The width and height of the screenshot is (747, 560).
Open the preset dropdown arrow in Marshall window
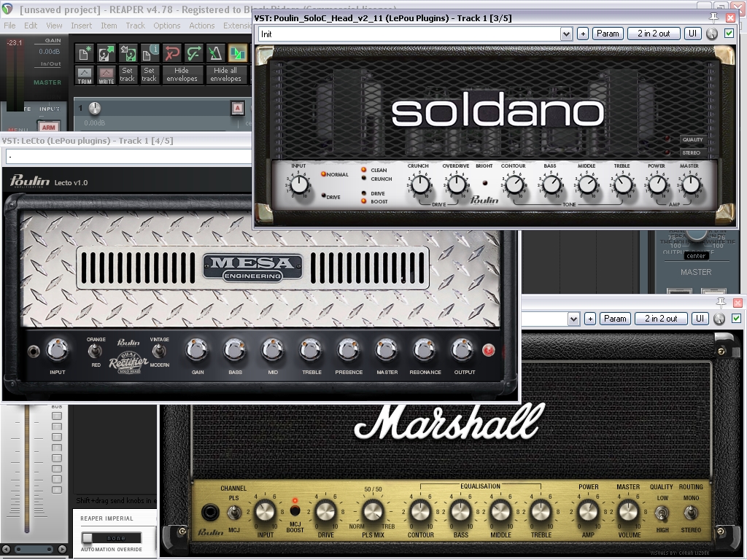point(573,319)
